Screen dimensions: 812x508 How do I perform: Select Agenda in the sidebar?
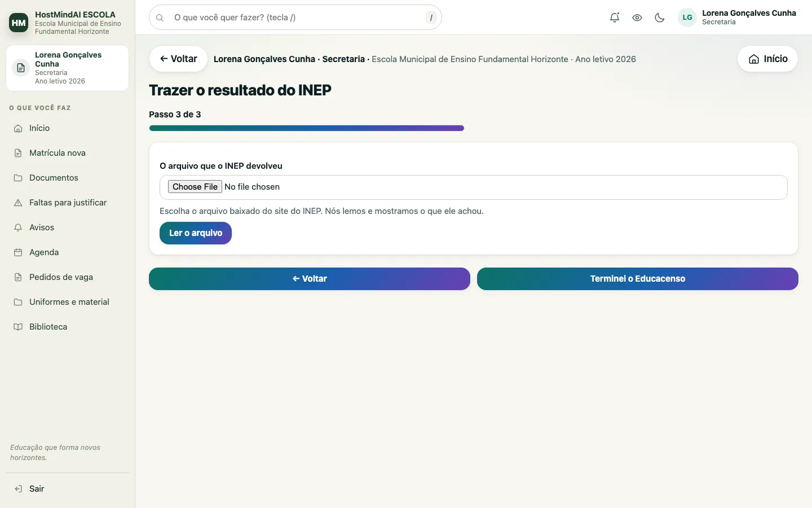[x=68, y=252]
